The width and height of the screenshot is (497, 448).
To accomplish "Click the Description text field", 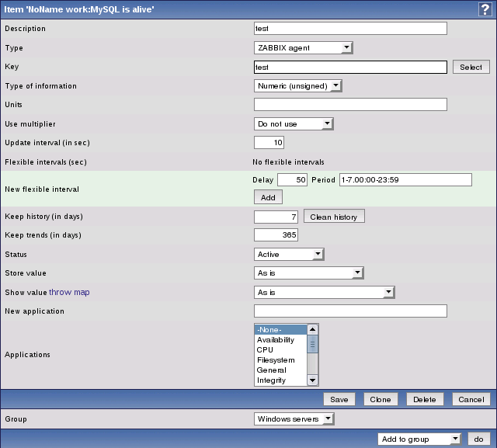I will (350, 29).
